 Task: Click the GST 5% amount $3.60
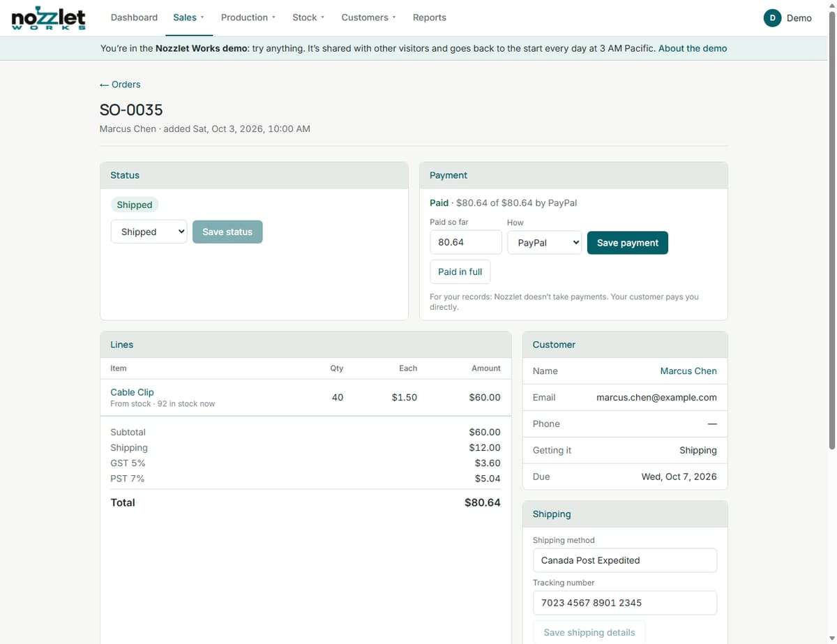pos(488,463)
